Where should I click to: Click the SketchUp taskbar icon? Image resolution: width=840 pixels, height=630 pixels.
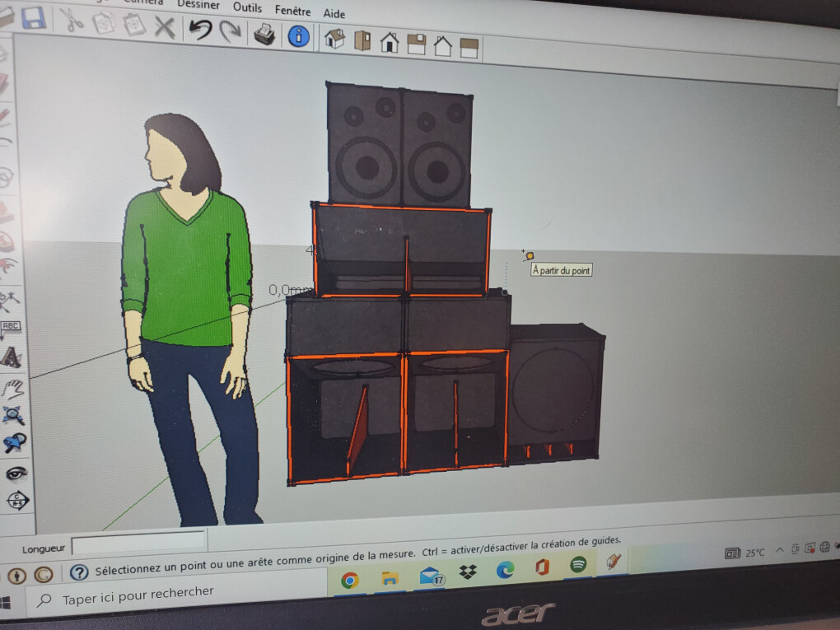pos(614,562)
